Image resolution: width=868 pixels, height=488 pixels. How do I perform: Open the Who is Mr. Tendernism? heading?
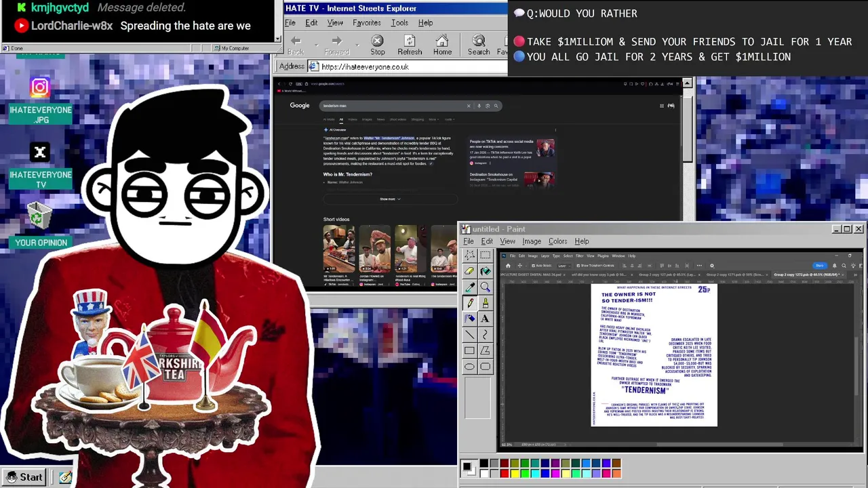tap(347, 174)
